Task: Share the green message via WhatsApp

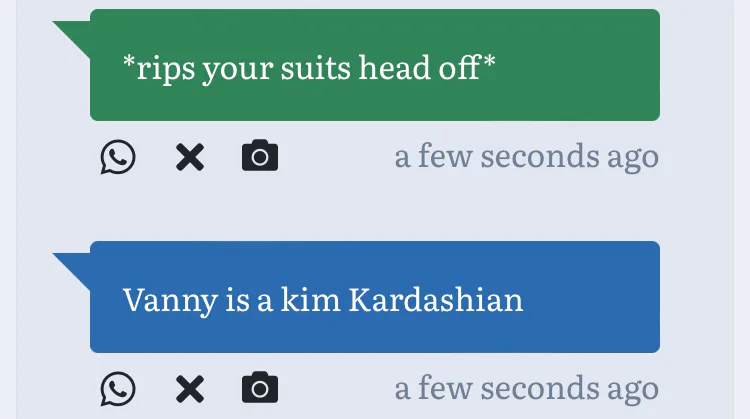Action: point(118,157)
